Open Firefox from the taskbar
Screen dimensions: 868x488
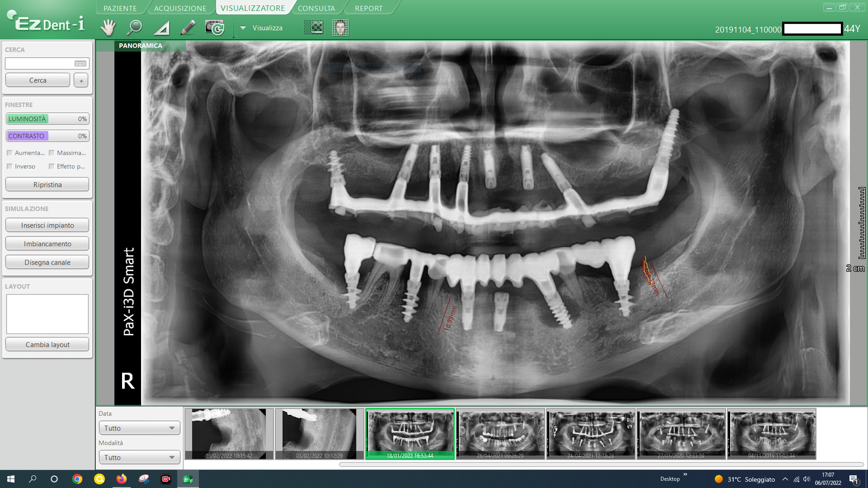122,479
